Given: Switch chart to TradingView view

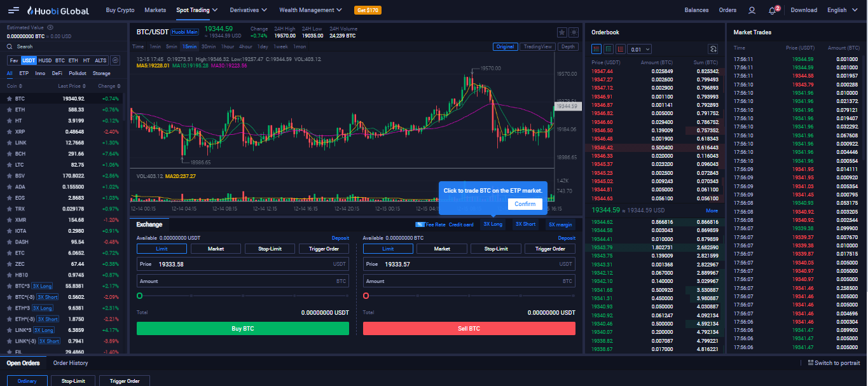Looking at the screenshot, I should tap(538, 46).
